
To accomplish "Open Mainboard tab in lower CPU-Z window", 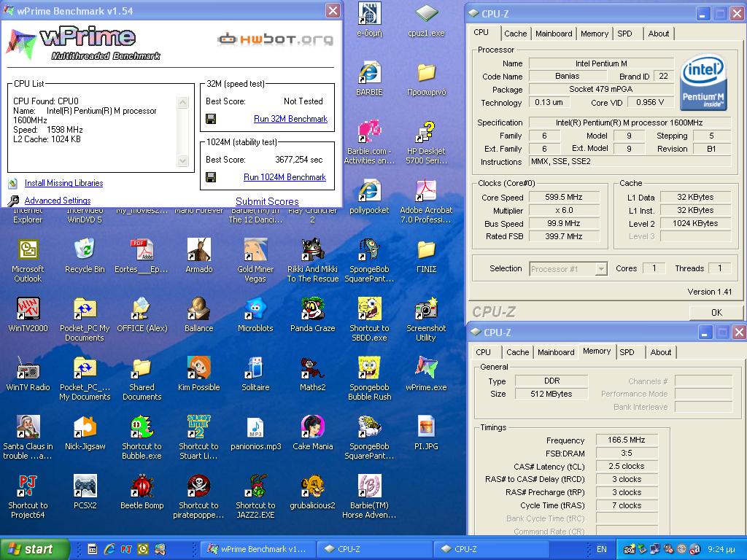I will (x=556, y=352).
